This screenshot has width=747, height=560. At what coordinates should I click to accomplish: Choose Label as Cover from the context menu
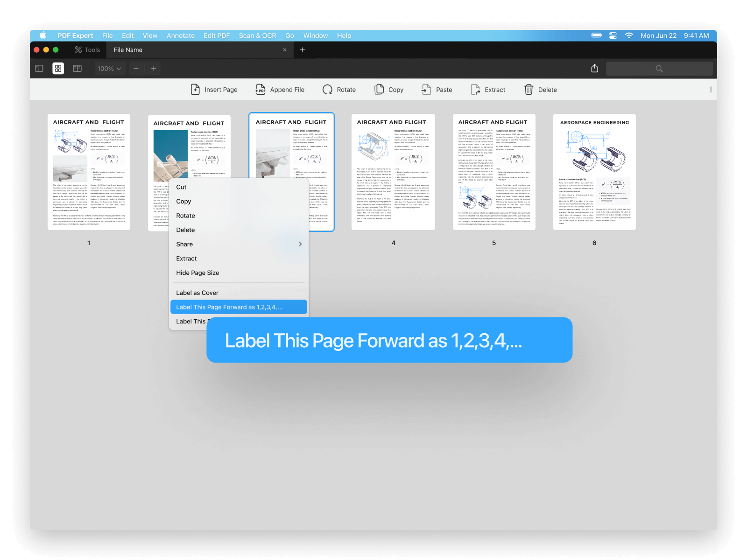tap(197, 293)
